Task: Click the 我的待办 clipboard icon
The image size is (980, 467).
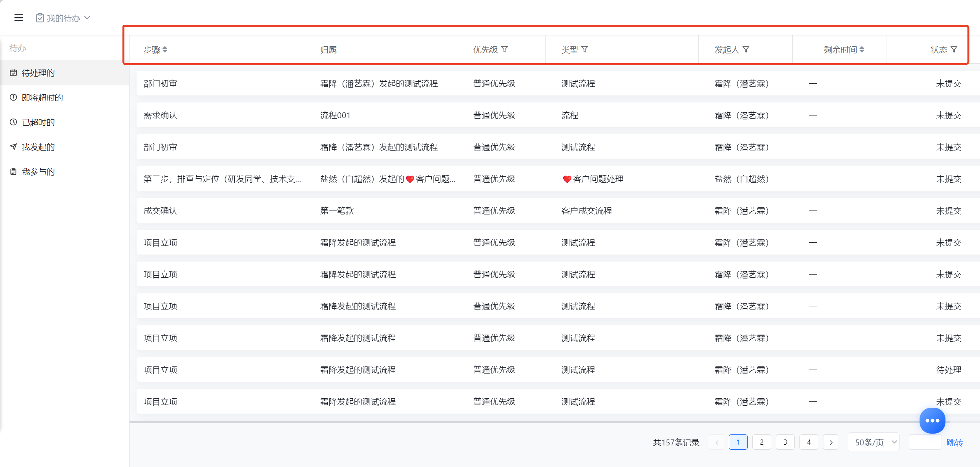Action: coord(40,18)
